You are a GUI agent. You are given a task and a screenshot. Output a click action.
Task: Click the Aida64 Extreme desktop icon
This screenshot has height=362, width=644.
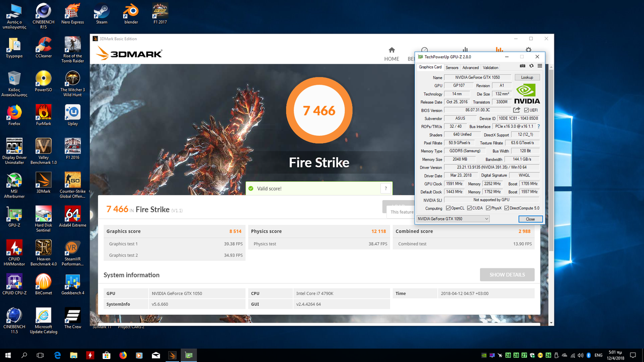72,217
